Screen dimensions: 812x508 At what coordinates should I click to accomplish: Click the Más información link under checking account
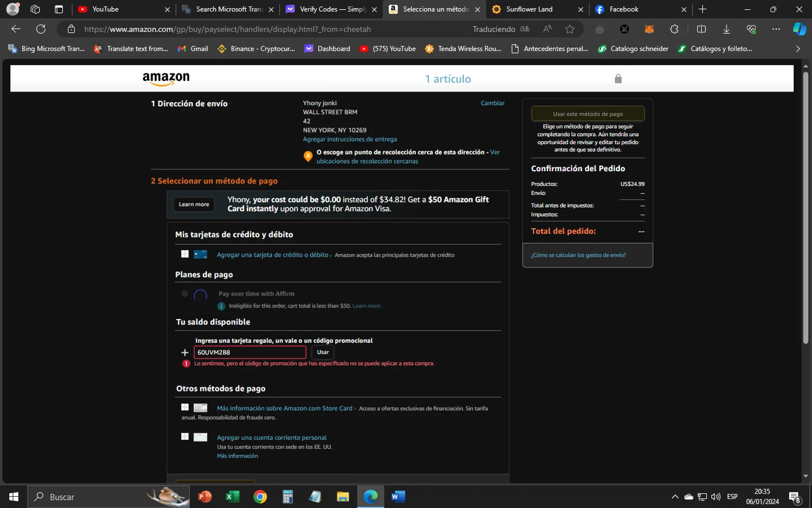[x=237, y=456]
